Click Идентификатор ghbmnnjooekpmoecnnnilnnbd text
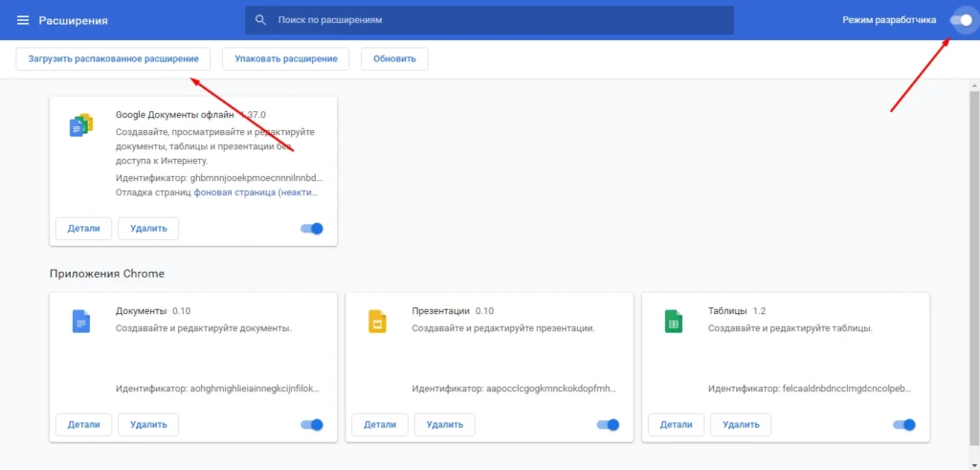Viewport: 980px width, 470px height. (219, 177)
